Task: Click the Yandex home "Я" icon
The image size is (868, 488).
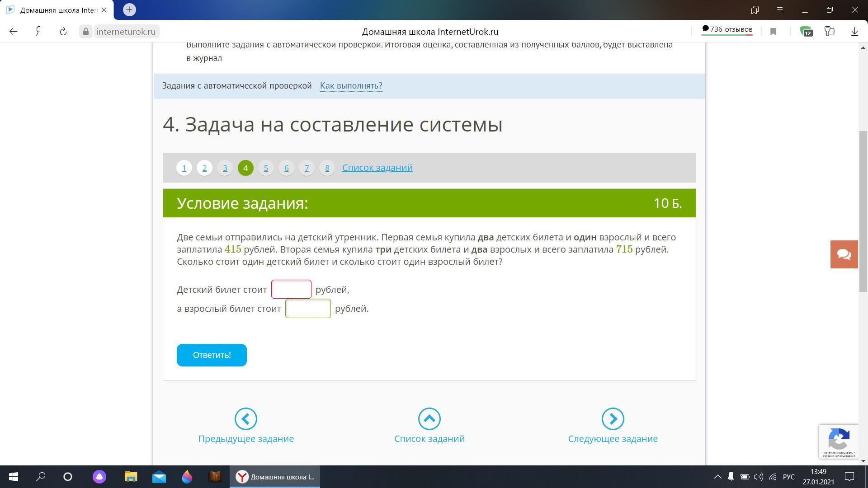Action: pyautogui.click(x=39, y=32)
